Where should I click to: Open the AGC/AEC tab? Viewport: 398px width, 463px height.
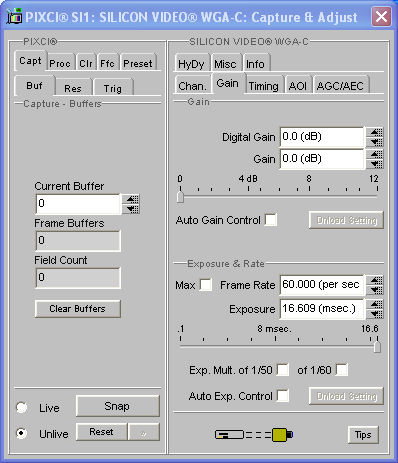[x=340, y=85]
